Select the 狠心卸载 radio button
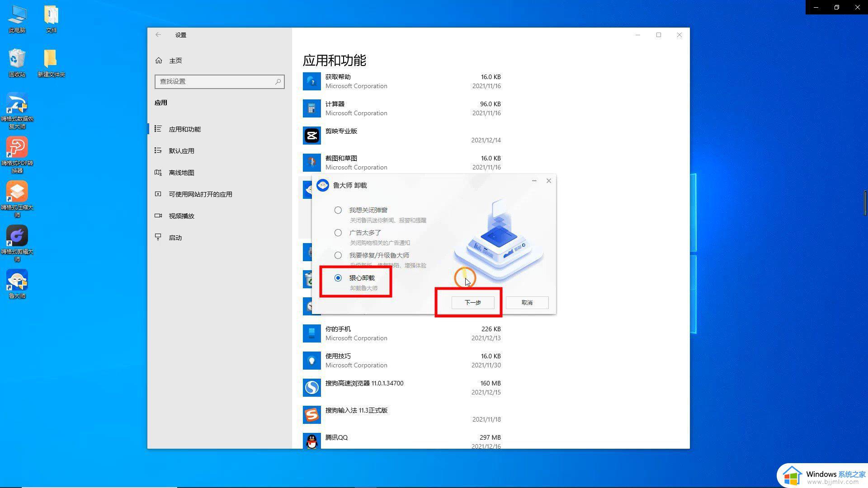 click(x=338, y=278)
